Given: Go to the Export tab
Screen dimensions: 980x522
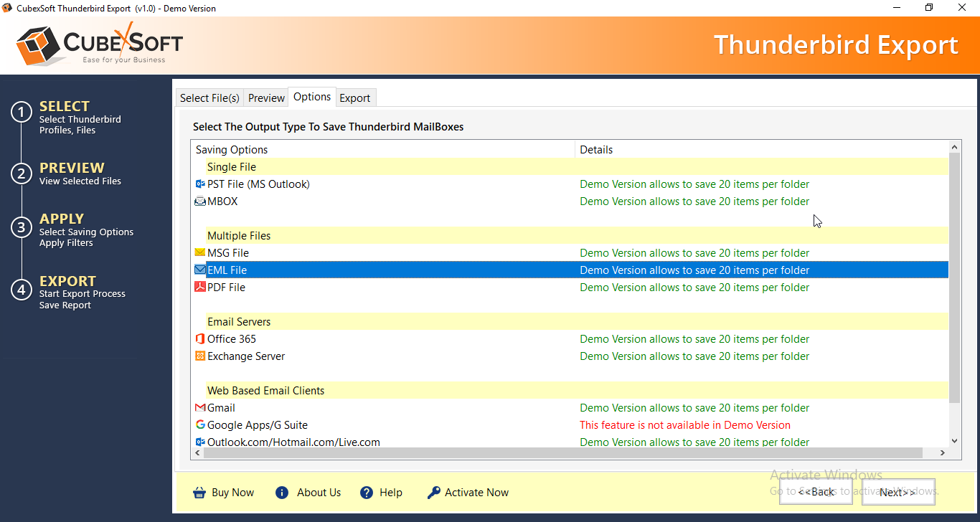Looking at the screenshot, I should coord(355,98).
